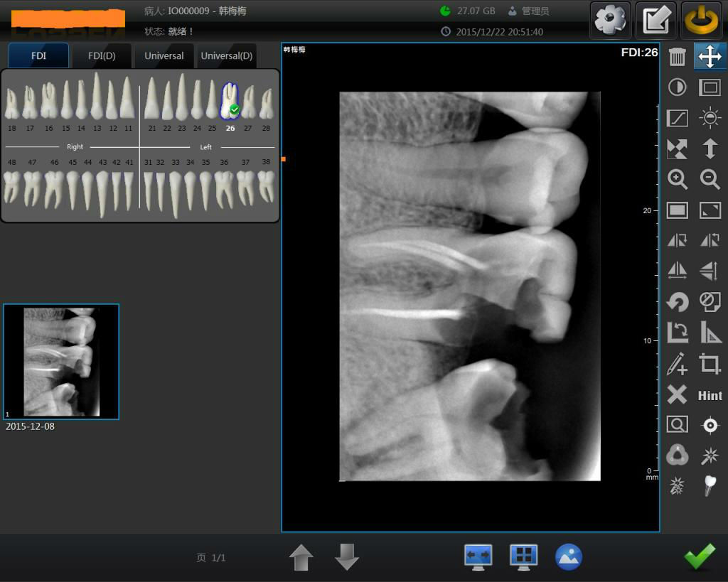This screenshot has height=582, width=728.
Task: Switch to the FDI(D) tab
Action: pos(101,55)
